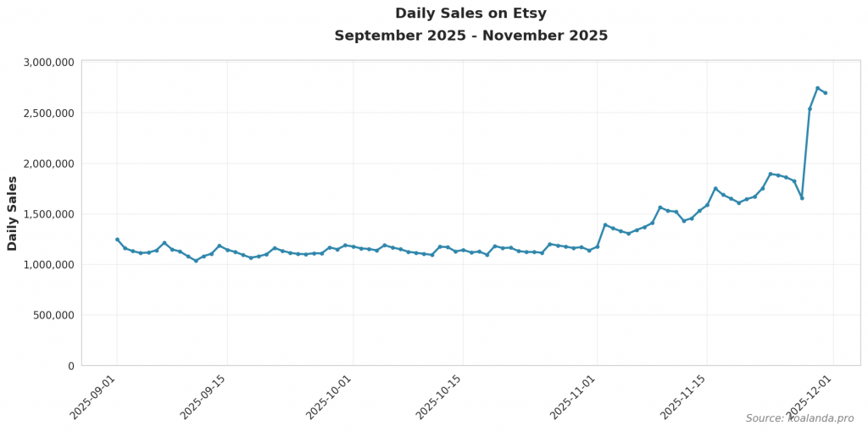Click the first data point on the line

tap(117, 240)
